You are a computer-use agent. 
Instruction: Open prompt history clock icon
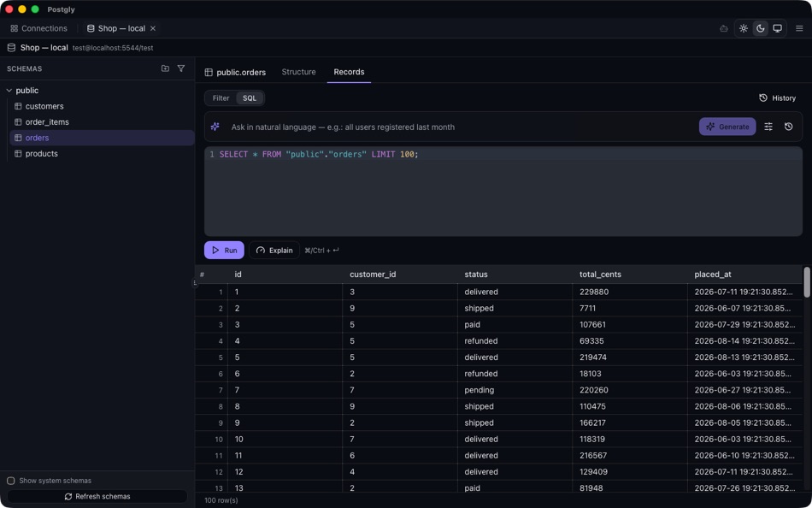[789, 127]
